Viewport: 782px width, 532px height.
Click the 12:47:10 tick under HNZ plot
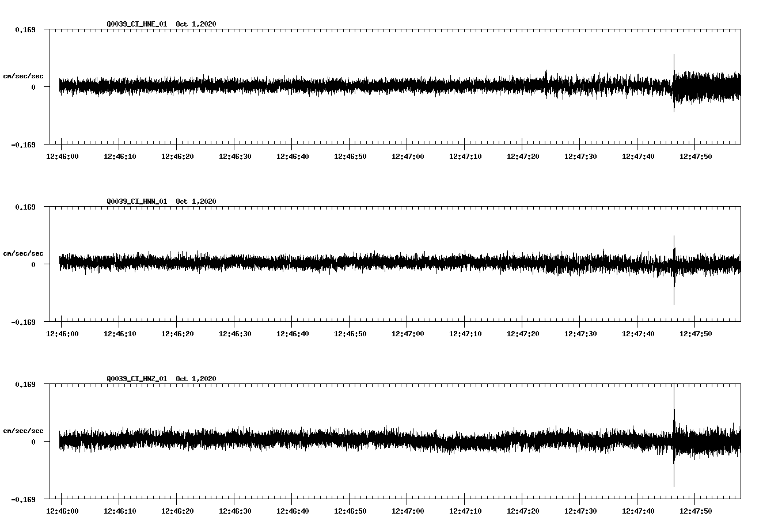tap(466, 510)
